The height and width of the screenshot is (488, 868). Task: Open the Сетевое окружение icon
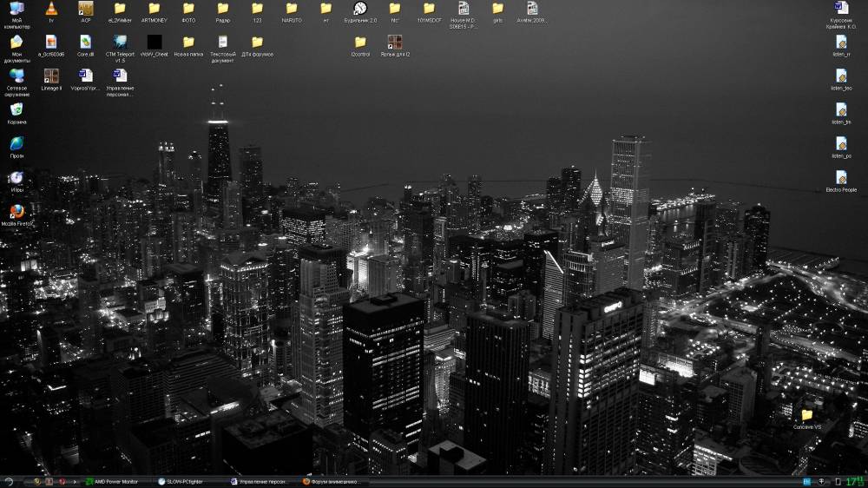click(x=16, y=76)
